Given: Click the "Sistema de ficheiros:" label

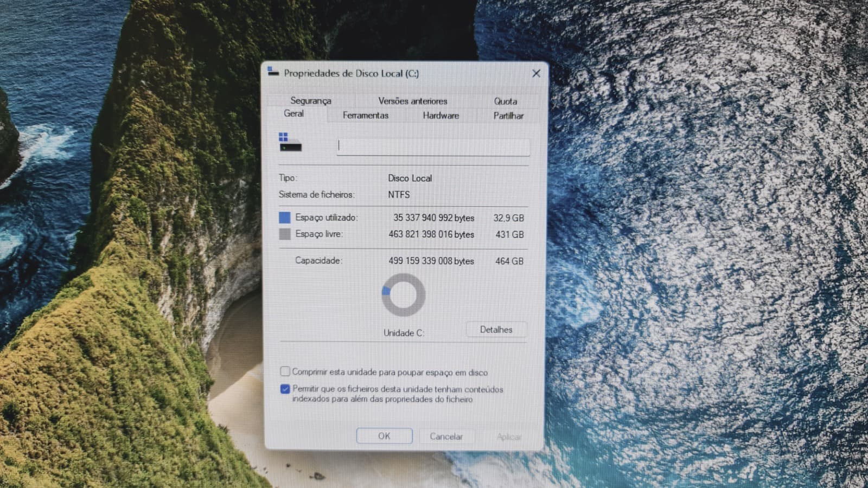Looking at the screenshot, I should [316, 194].
